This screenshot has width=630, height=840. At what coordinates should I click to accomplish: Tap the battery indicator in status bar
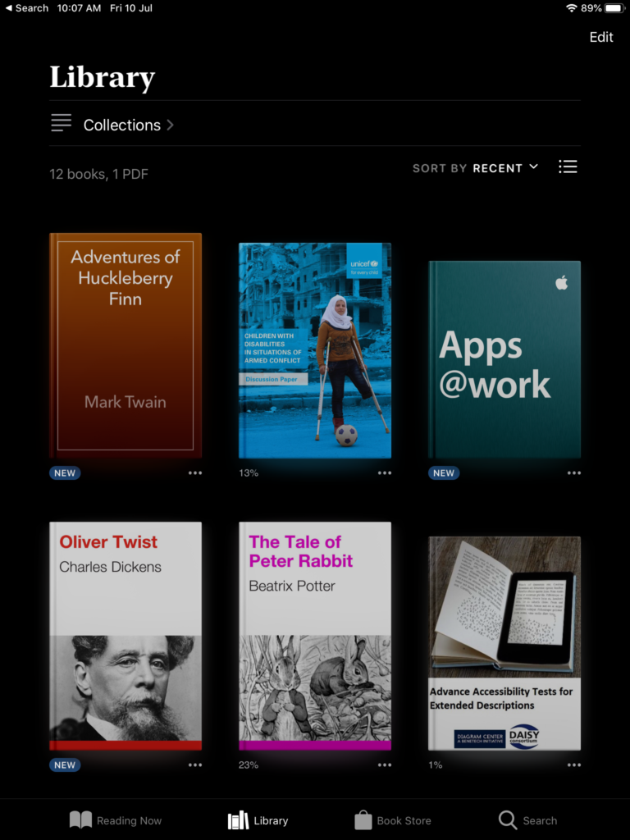tap(614, 8)
